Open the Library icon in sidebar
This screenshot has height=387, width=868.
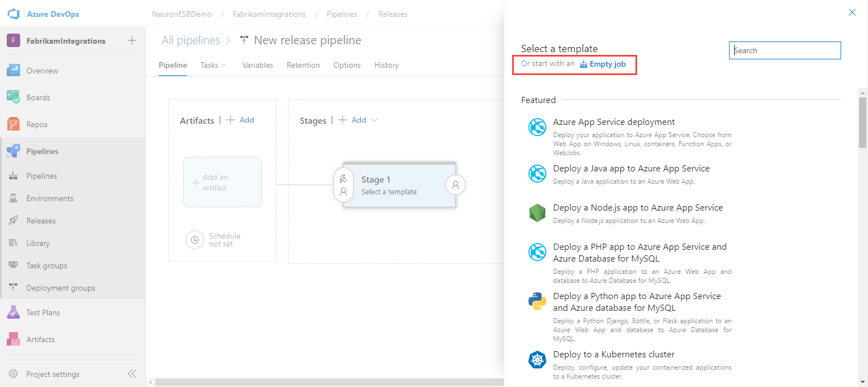coord(13,243)
